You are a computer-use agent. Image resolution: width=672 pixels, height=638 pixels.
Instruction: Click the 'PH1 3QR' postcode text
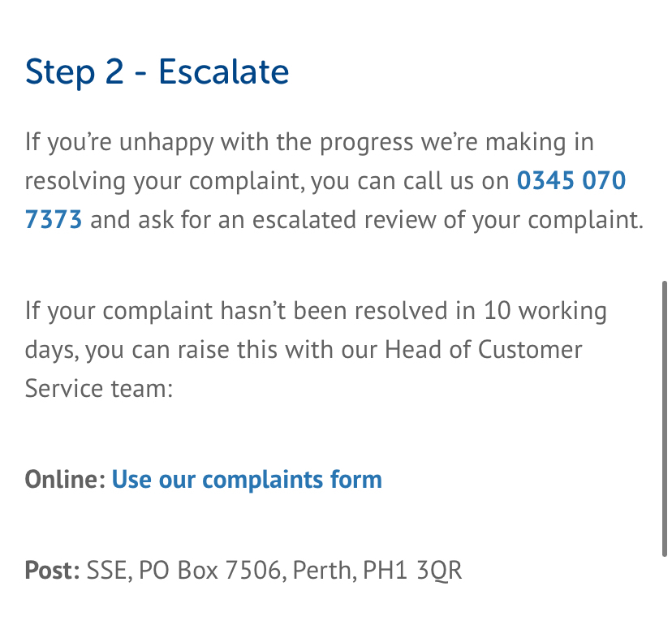(x=412, y=571)
